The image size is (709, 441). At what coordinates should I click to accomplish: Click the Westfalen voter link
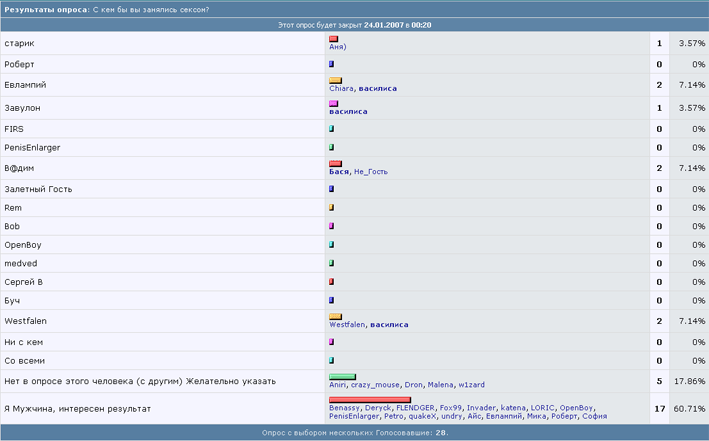tap(347, 324)
